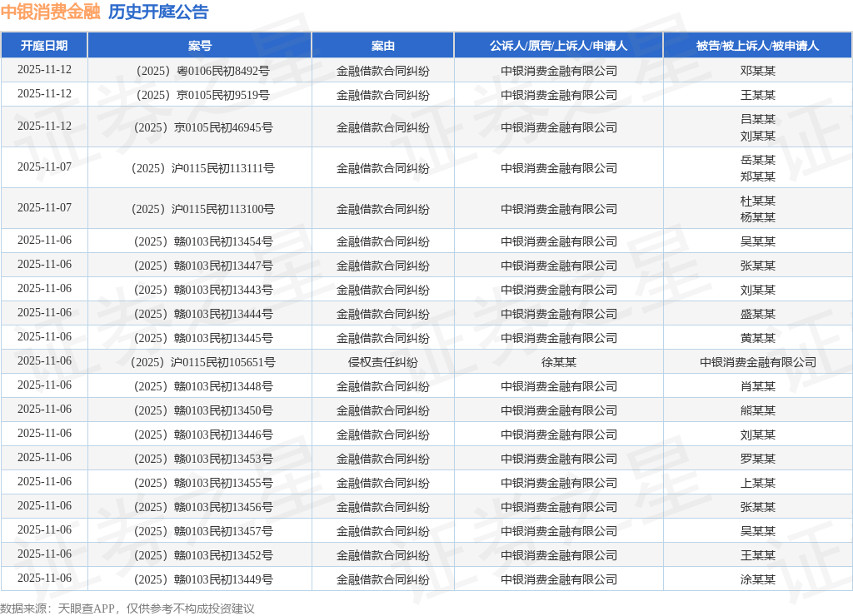The image size is (853, 616).
Task: Click defendant 吕某某
Action: pos(758,119)
